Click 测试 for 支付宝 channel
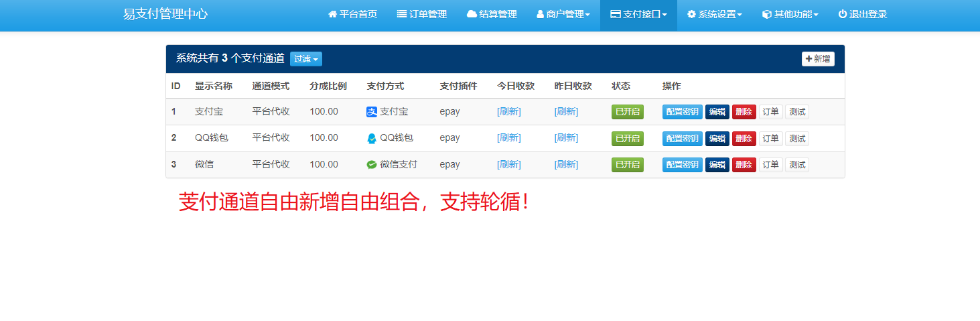 797,112
